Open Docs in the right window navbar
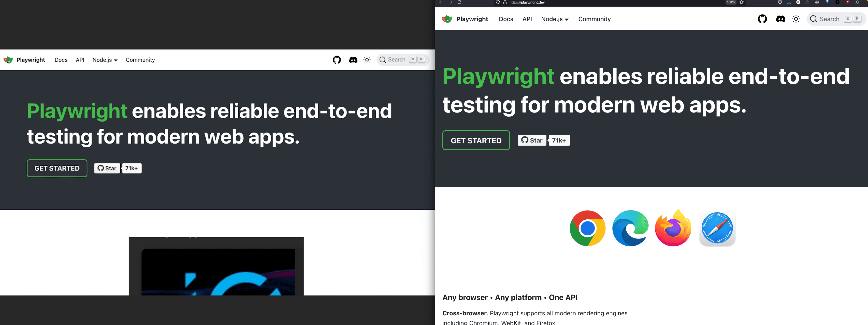 pyautogui.click(x=506, y=19)
